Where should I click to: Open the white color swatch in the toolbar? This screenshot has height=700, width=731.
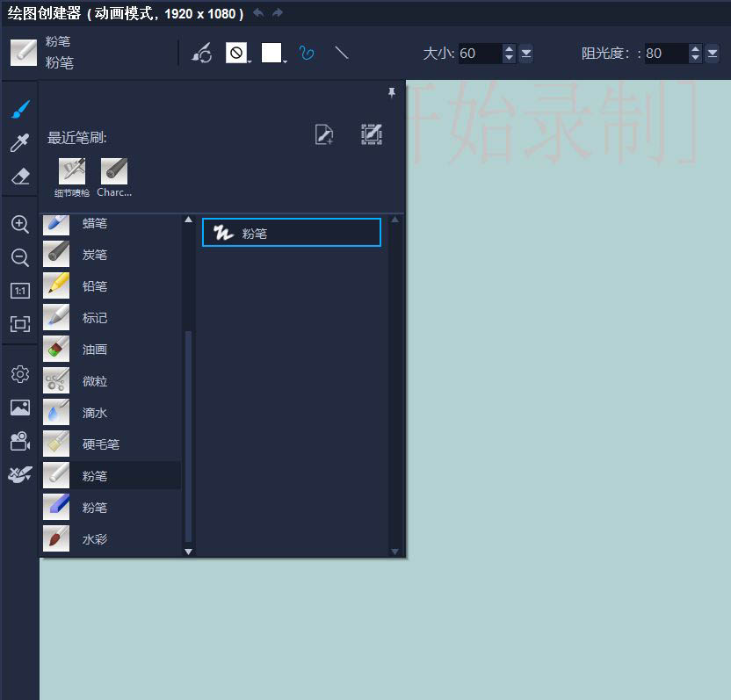(x=271, y=53)
